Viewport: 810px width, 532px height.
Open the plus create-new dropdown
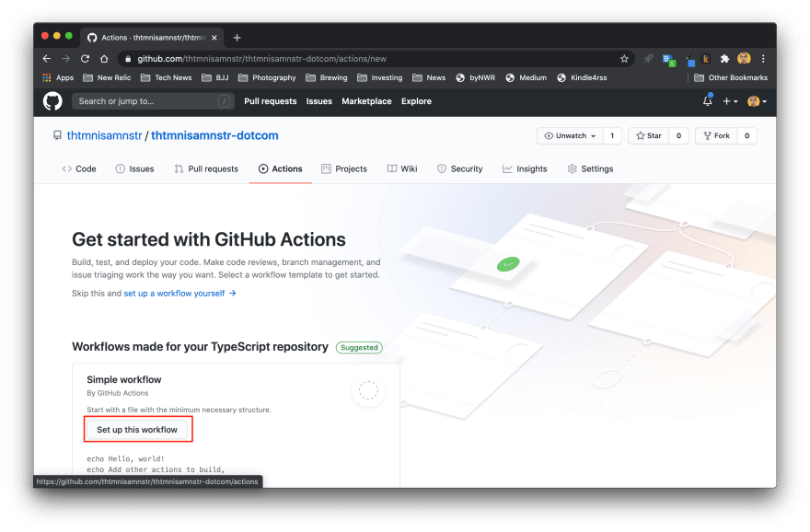click(x=730, y=101)
